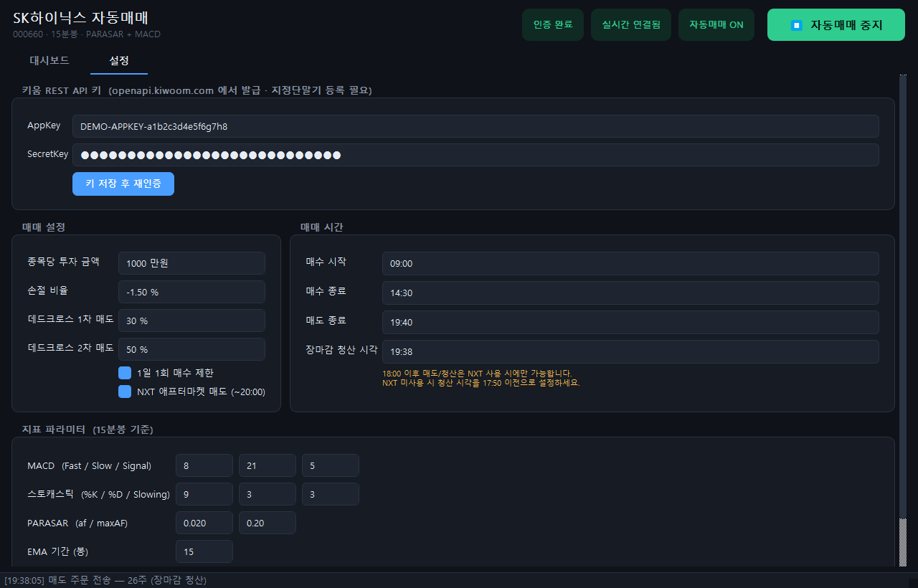This screenshot has height=588, width=918.
Task: Click the 실시간 연결됨 status badge
Action: click(631, 24)
